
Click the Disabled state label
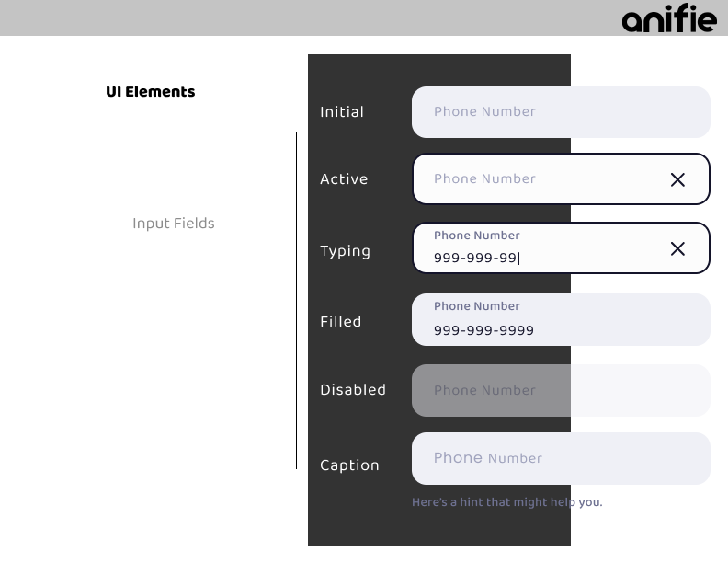tap(353, 390)
